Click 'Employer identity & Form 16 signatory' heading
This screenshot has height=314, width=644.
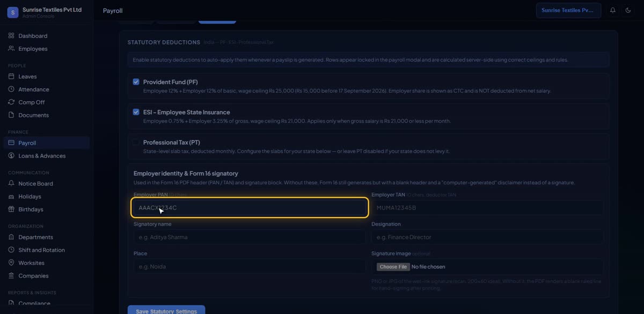point(186,174)
